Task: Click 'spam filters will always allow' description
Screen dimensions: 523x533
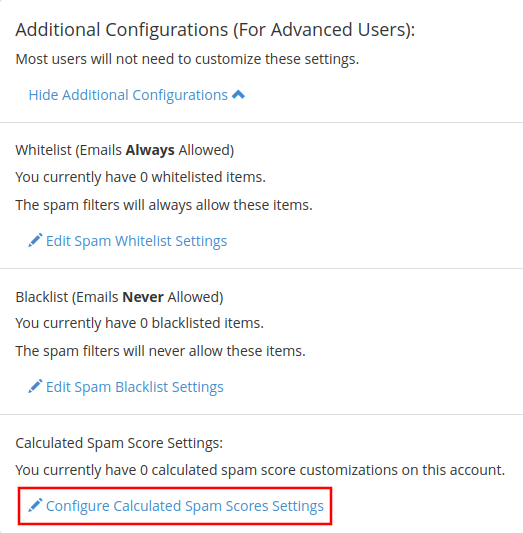Action: [164, 205]
